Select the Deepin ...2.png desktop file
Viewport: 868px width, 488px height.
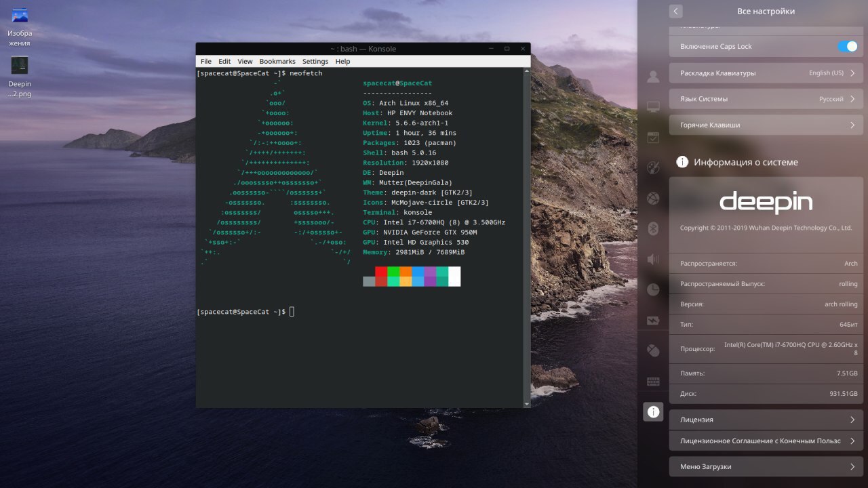coord(20,77)
